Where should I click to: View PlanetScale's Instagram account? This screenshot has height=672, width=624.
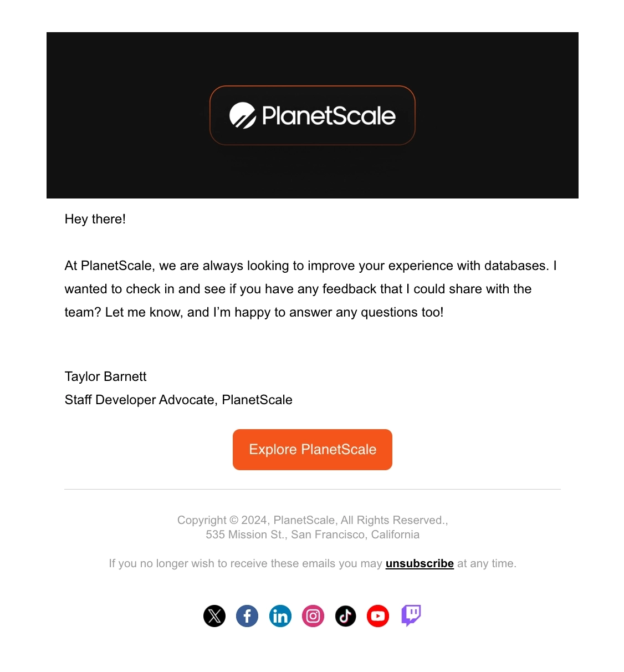point(313,616)
